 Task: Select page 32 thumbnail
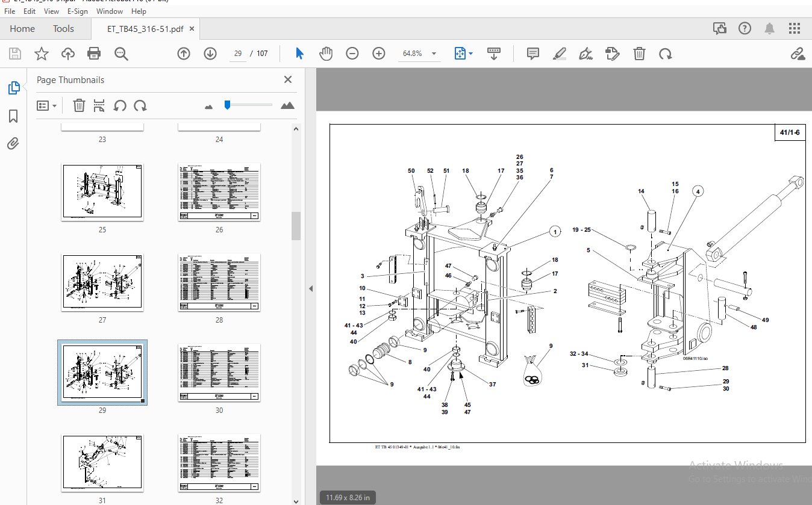pyautogui.click(x=219, y=463)
